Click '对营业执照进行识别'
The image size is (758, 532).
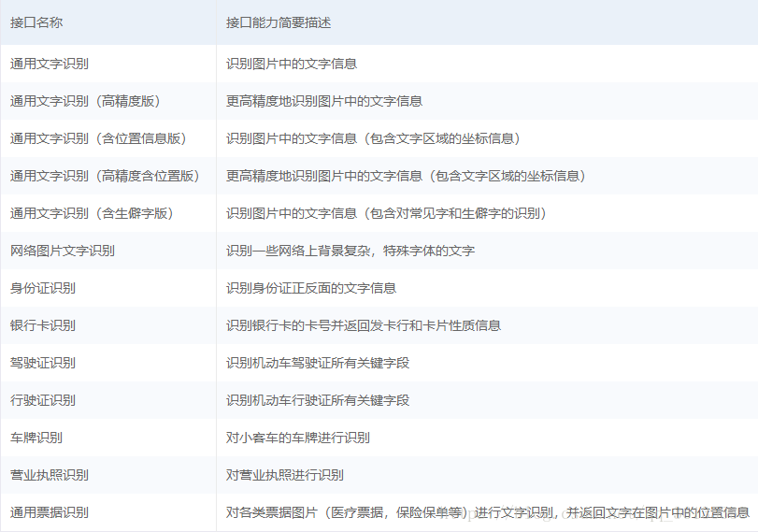[285, 475]
